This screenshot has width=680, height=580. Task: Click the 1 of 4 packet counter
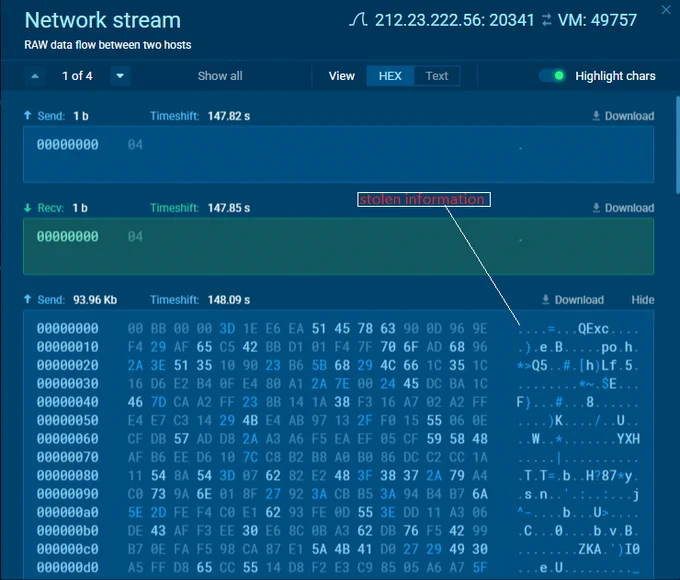[x=77, y=76]
